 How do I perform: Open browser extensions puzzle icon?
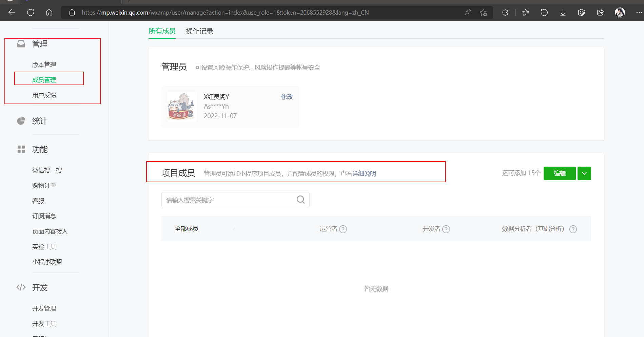tap(505, 13)
